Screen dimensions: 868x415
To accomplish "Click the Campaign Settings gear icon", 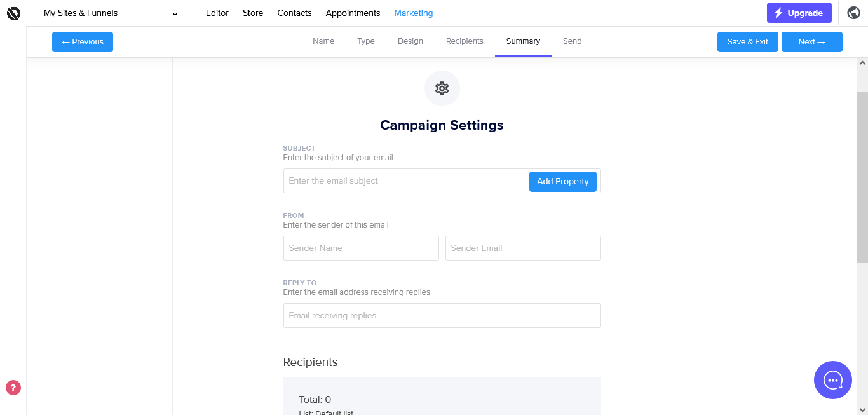I will point(442,88).
